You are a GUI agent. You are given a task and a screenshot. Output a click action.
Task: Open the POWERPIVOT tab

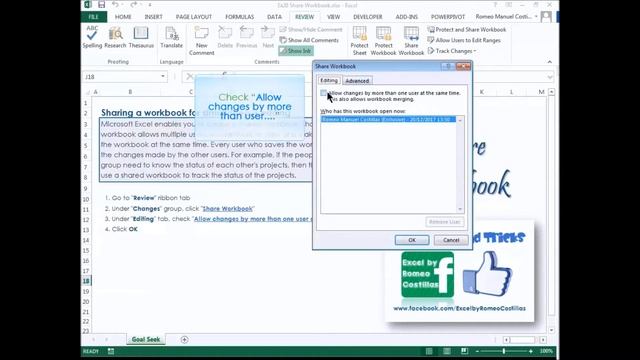(448, 17)
